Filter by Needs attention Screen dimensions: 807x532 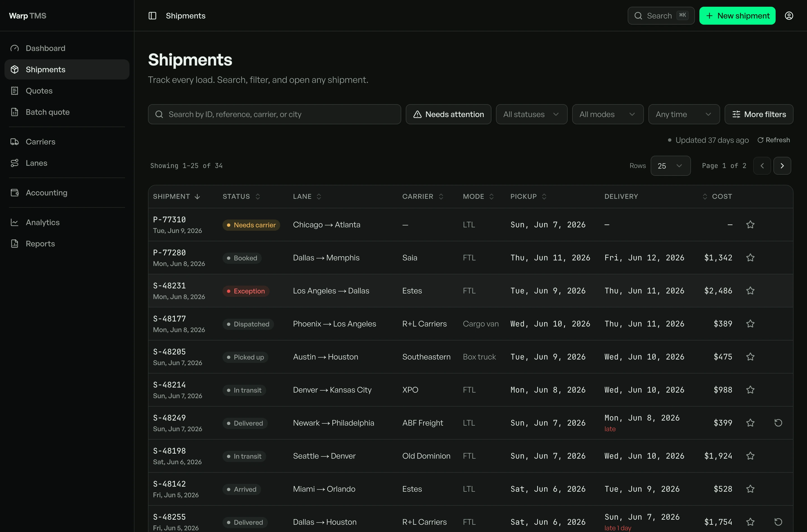(x=448, y=114)
